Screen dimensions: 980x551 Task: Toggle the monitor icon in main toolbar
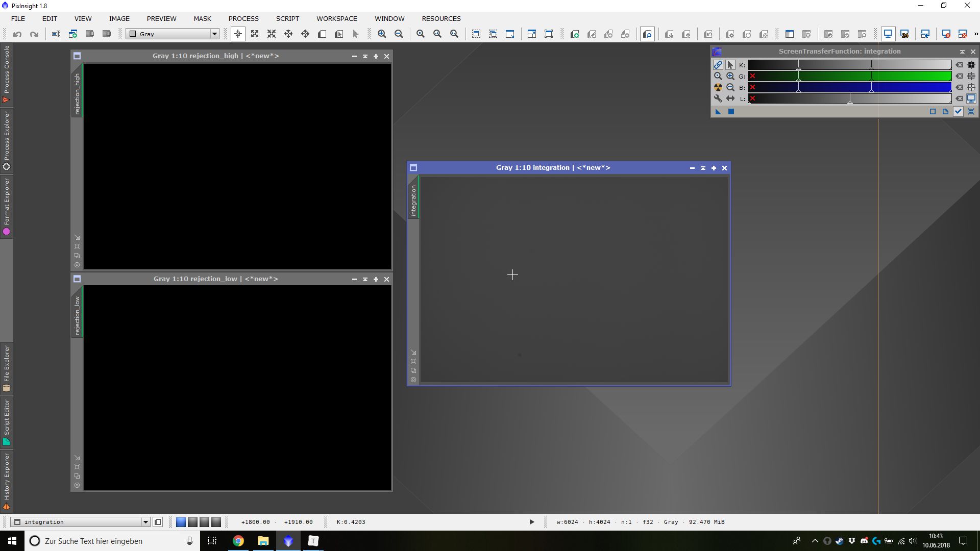(x=888, y=34)
